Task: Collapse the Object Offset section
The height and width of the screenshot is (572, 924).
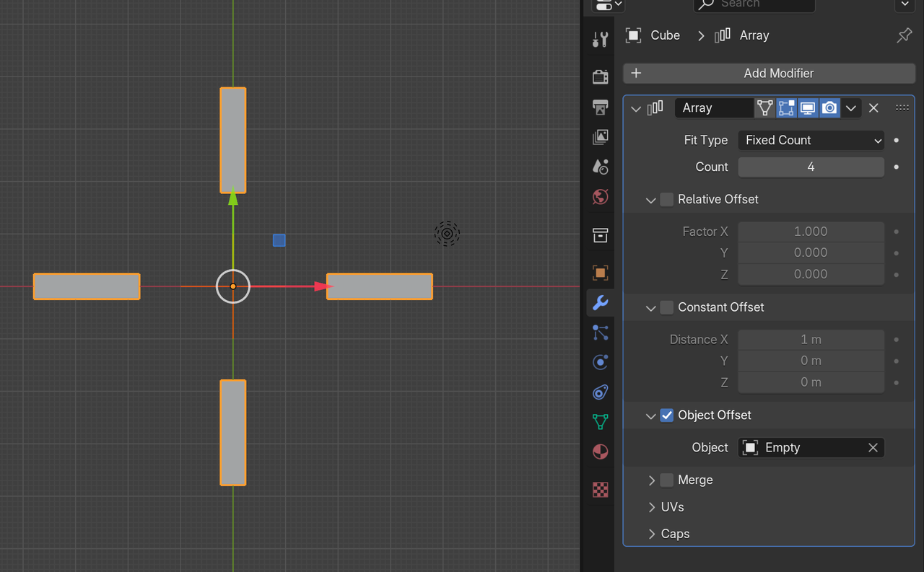Action: [x=650, y=416]
